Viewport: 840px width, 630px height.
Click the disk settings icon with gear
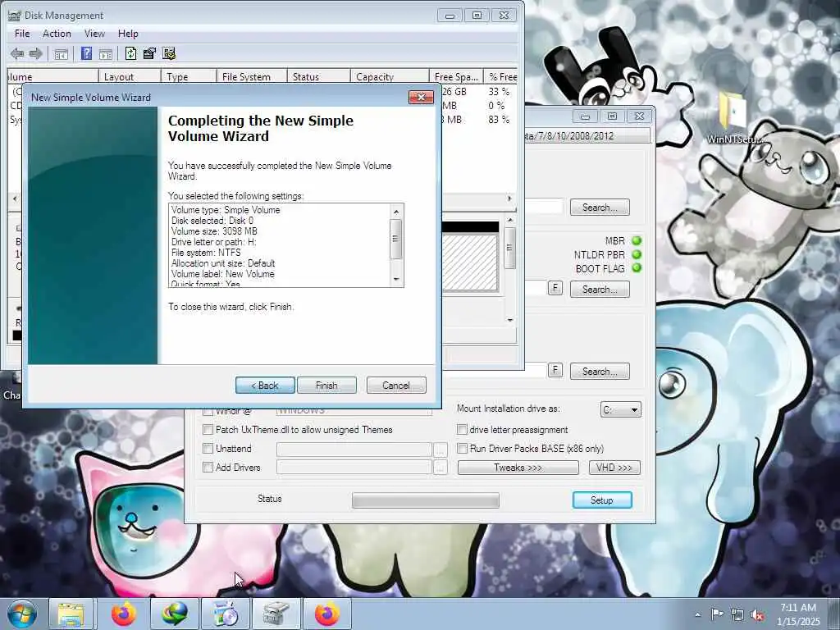coord(169,53)
